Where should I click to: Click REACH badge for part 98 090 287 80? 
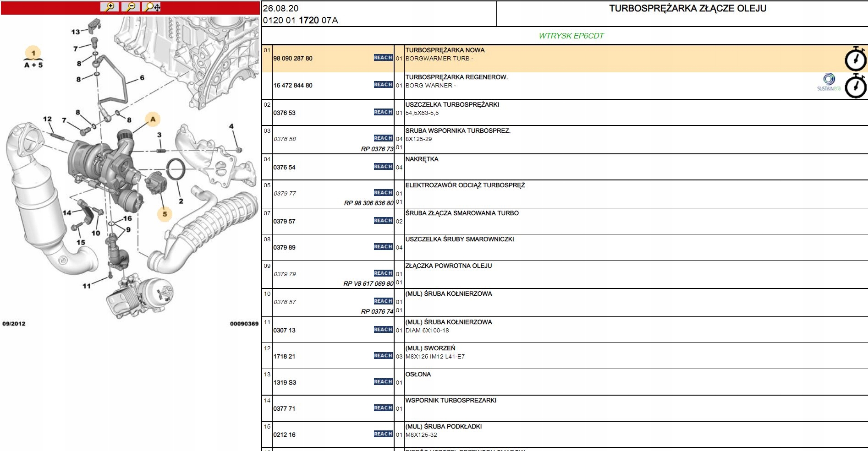(383, 58)
